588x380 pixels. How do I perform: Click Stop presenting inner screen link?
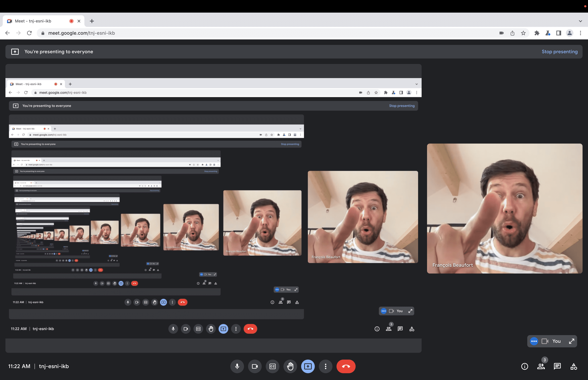(x=402, y=105)
